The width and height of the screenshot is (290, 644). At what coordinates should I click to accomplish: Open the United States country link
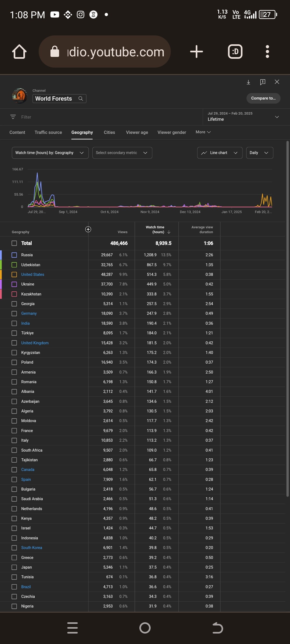(33, 275)
